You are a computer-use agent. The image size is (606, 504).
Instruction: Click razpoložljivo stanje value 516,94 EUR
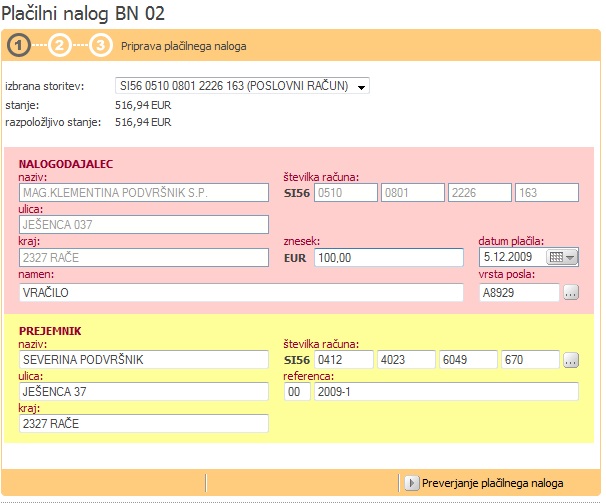(143, 122)
